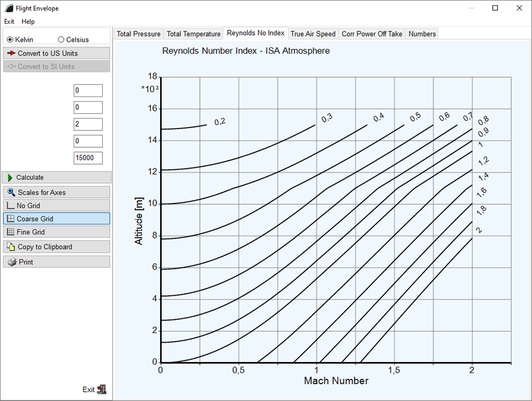The width and height of the screenshot is (532, 401).
Task: Select the Coarse Grid icon
Action: click(x=10, y=219)
